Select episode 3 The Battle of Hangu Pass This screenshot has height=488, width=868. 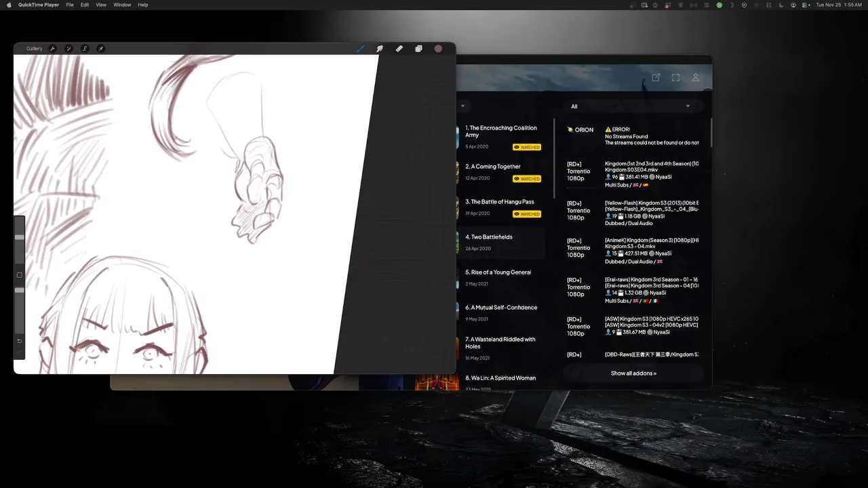point(501,207)
